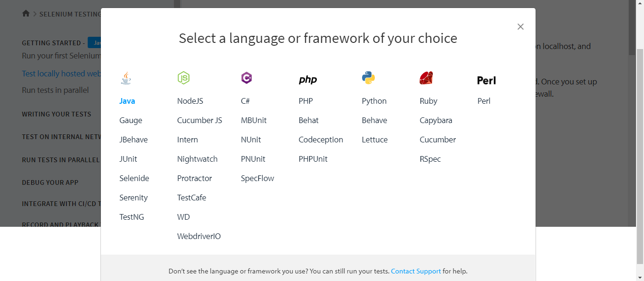Click the Python snake logo
Image resolution: width=644 pixels, height=281 pixels.
click(x=368, y=78)
